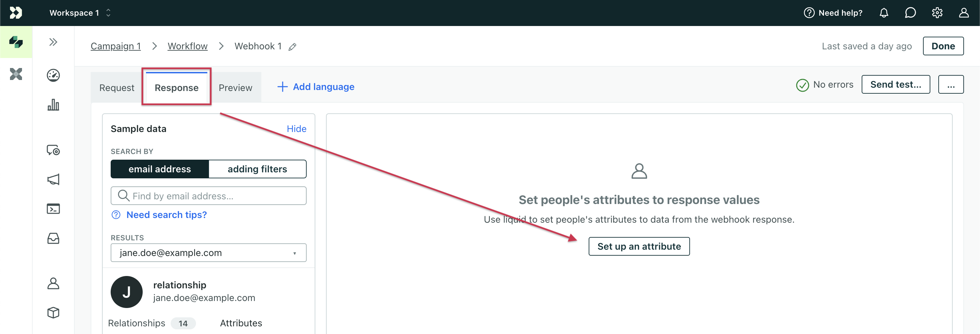
Task: Click the Send test... button
Action: [896, 84]
